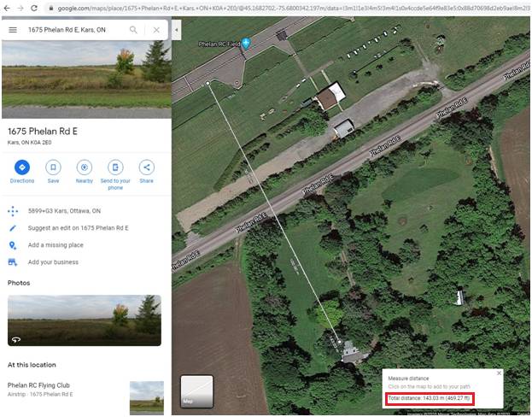
Task: Click the search input field
Action: point(75,29)
